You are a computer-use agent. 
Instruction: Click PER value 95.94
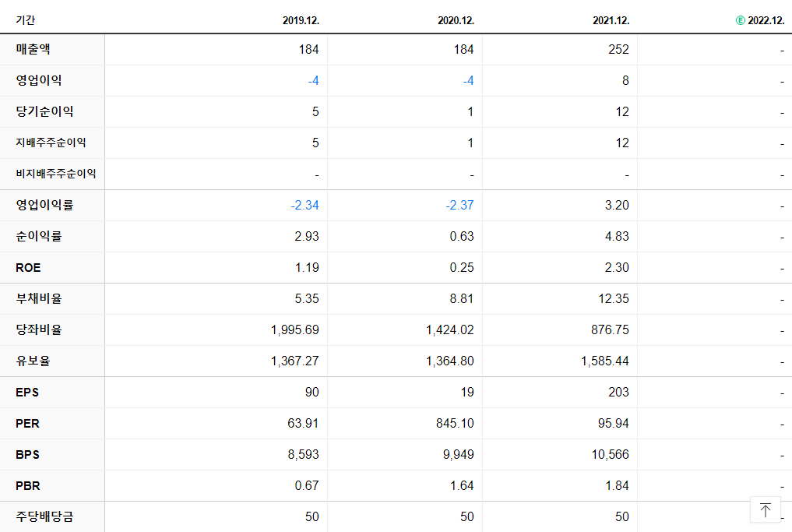coord(614,424)
